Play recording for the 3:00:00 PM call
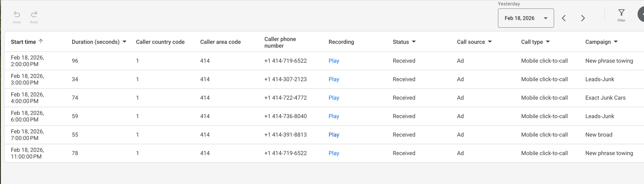Viewport: 644px width, 184px height. 334,79
